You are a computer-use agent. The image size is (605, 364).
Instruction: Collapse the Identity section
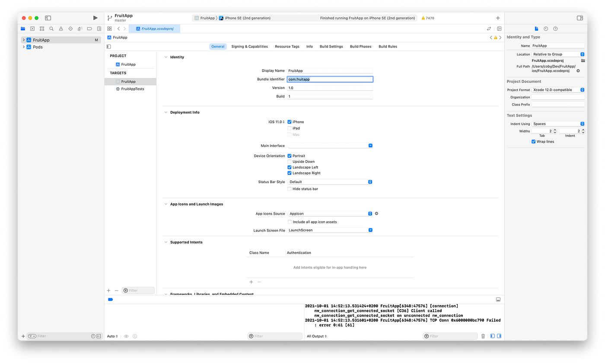coord(166,57)
